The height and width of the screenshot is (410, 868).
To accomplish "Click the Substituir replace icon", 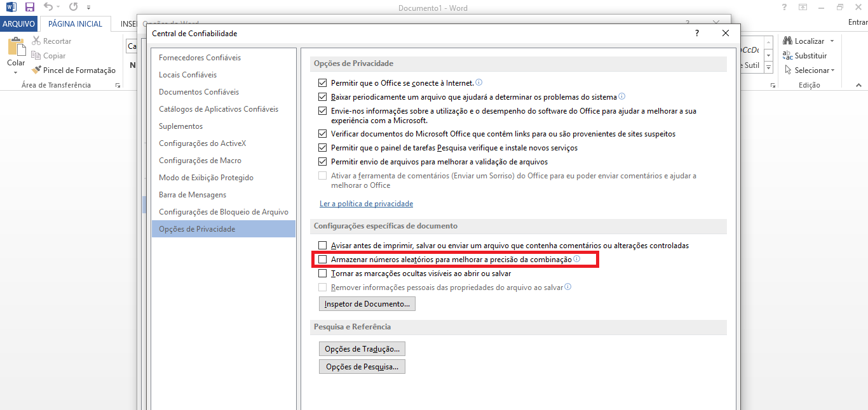I will pos(788,55).
